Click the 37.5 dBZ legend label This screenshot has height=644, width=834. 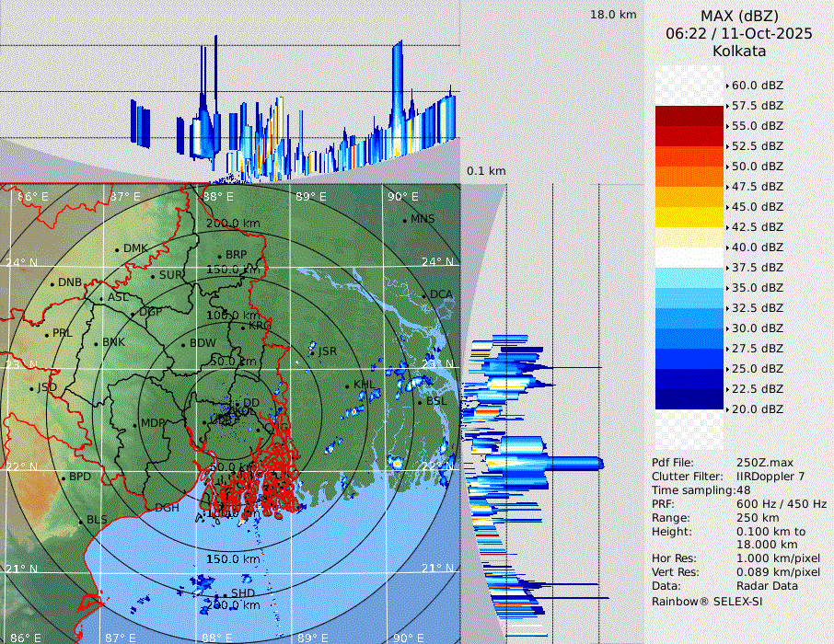(x=757, y=268)
